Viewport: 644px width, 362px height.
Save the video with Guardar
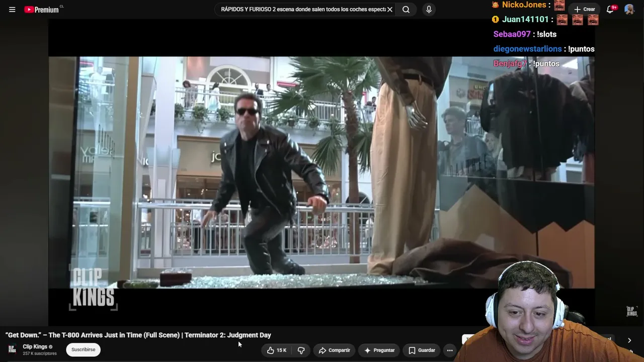click(x=422, y=350)
